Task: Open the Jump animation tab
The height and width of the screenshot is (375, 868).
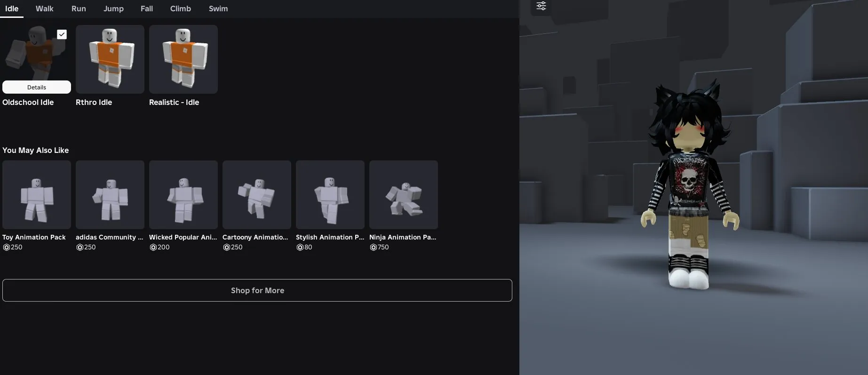Action: [113, 8]
